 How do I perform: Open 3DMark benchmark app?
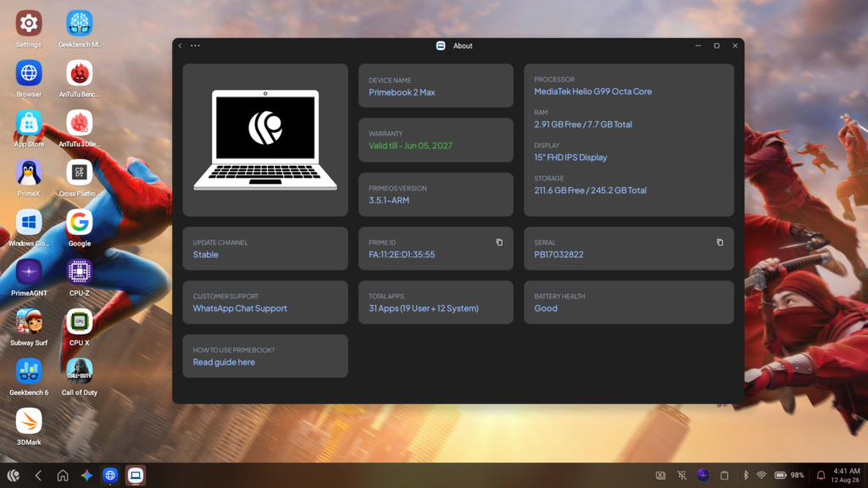[29, 421]
